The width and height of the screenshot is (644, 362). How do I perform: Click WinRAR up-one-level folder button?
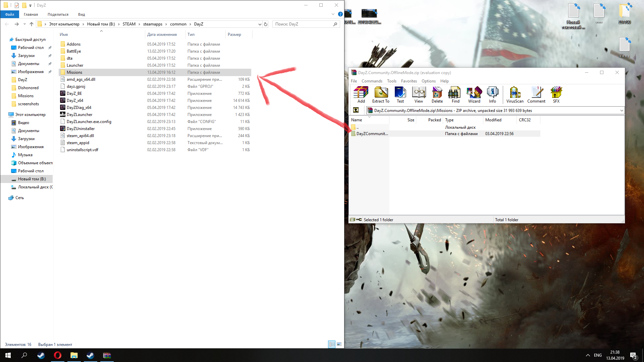point(356,110)
